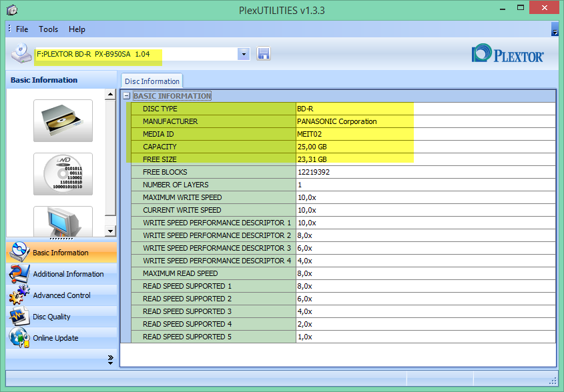
Task: Click the Advanced Control gears icon
Action: 19,295
